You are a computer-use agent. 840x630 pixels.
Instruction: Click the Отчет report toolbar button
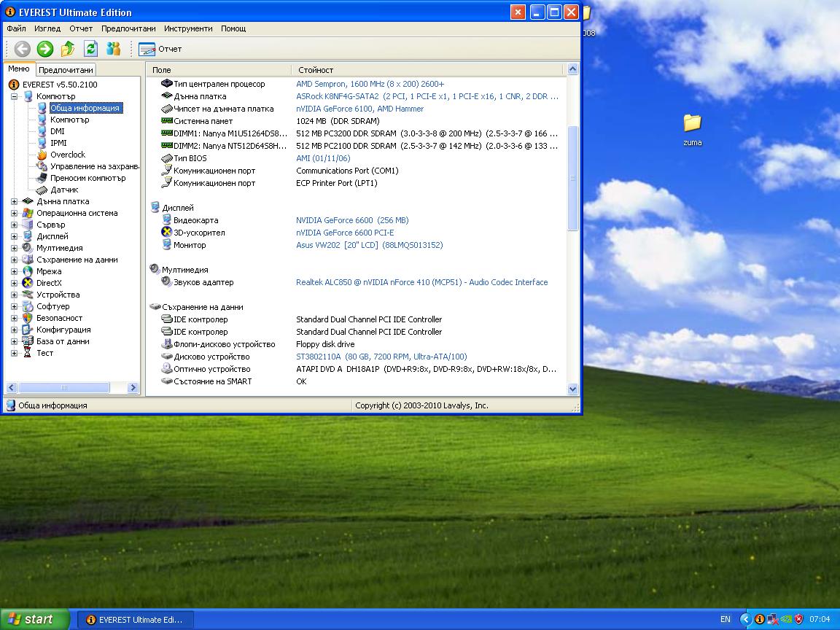pyautogui.click(x=160, y=49)
